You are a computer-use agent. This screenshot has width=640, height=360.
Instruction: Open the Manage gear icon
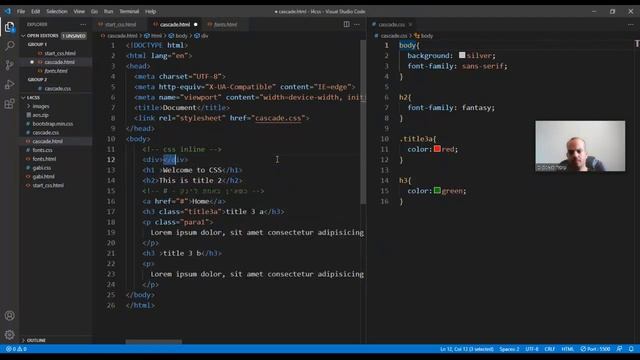tap(9, 335)
